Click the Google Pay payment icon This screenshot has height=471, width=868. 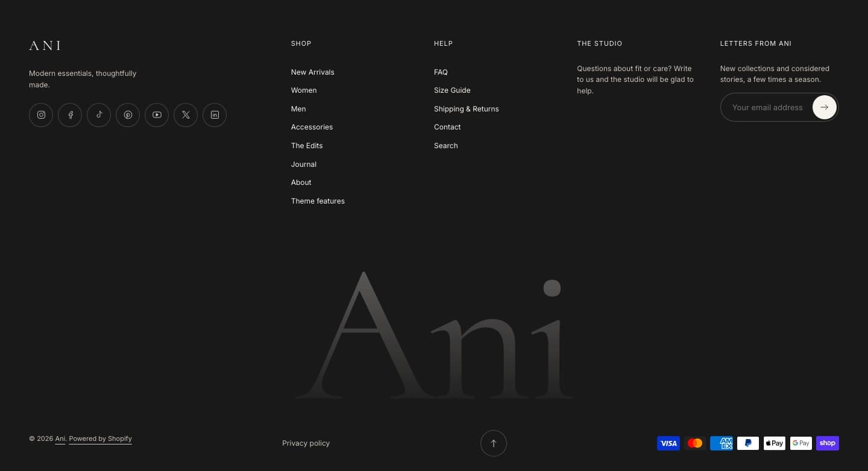point(801,443)
